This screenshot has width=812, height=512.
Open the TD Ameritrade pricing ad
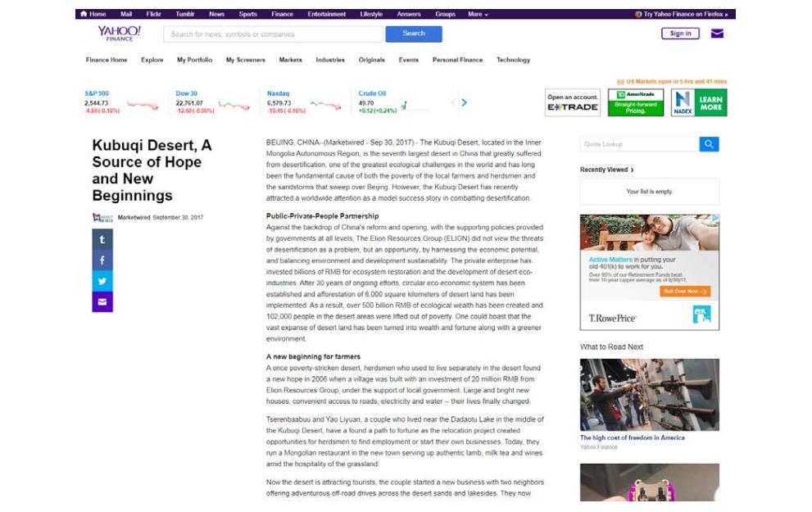point(636,102)
